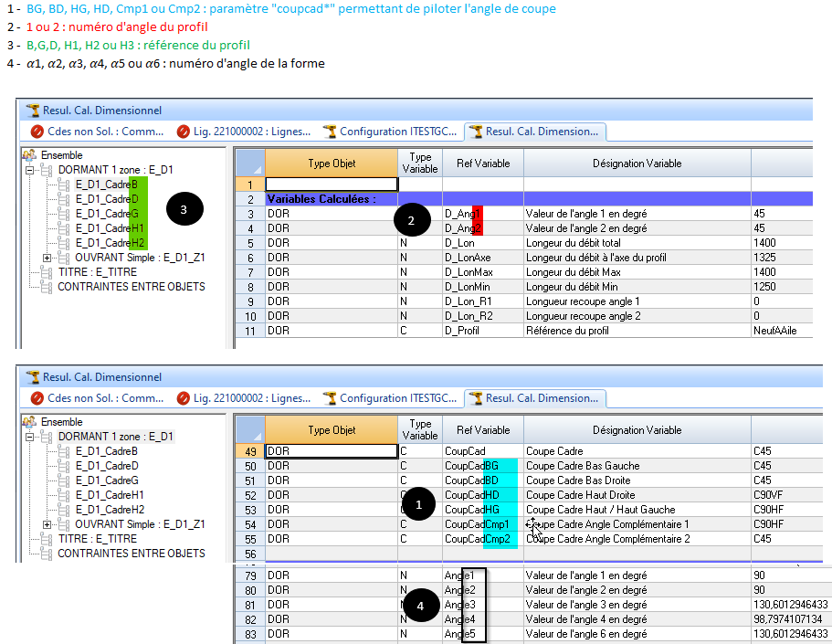Viewport: 832px width, 644px height.
Task: Expand OUVRANT Simple : E_D1_Z1 in the lower tree
Action: pos(47,524)
